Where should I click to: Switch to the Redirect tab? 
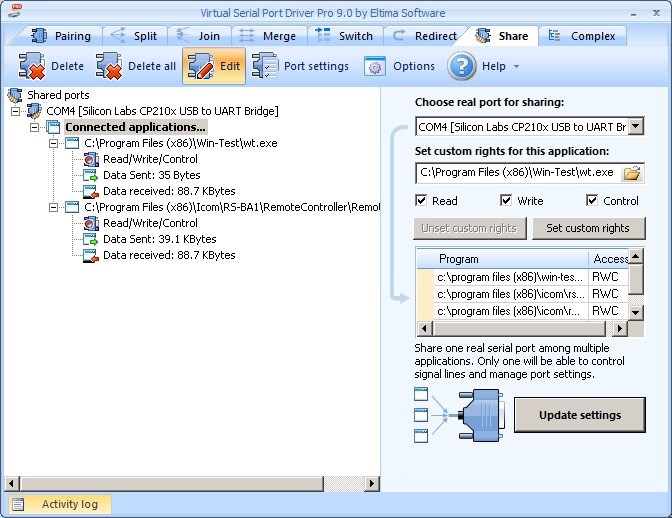[x=425, y=36]
